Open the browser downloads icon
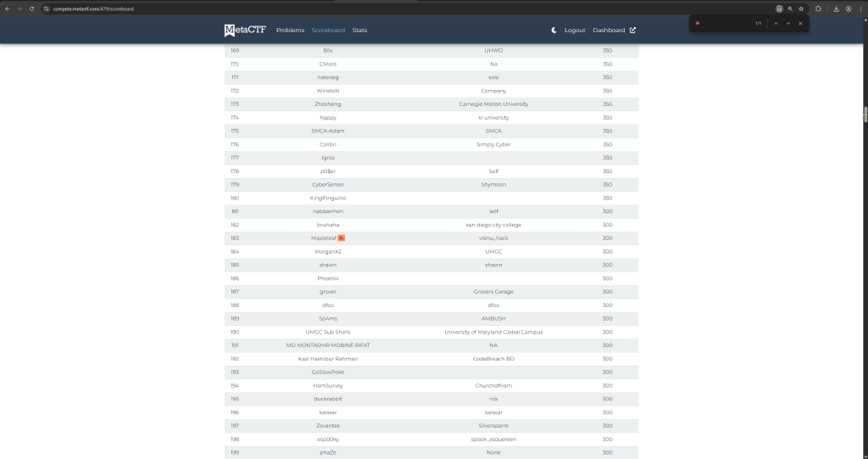The height and width of the screenshot is (459, 868). [x=837, y=8]
